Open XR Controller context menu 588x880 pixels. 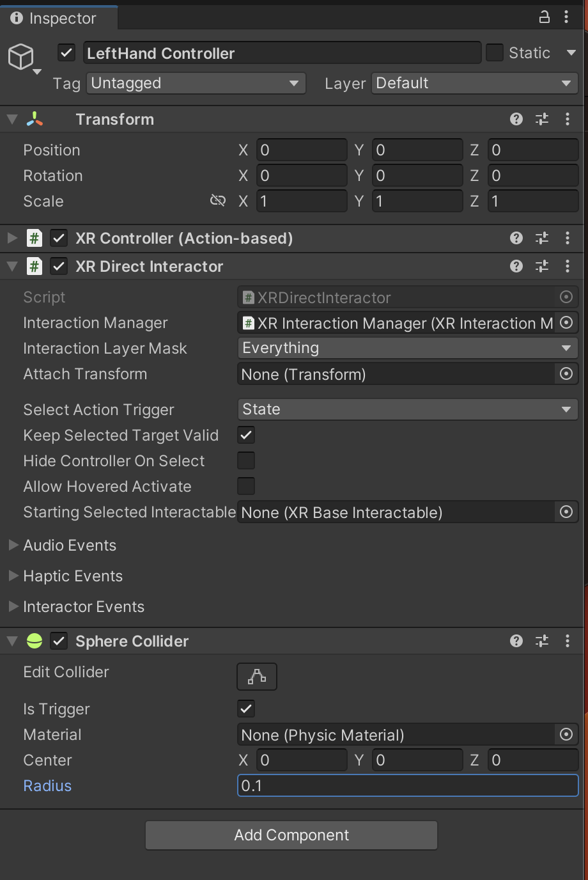pyautogui.click(x=568, y=238)
